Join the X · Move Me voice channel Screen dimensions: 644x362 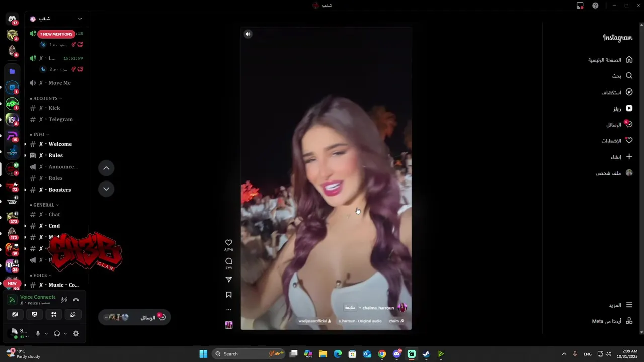[56, 83]
